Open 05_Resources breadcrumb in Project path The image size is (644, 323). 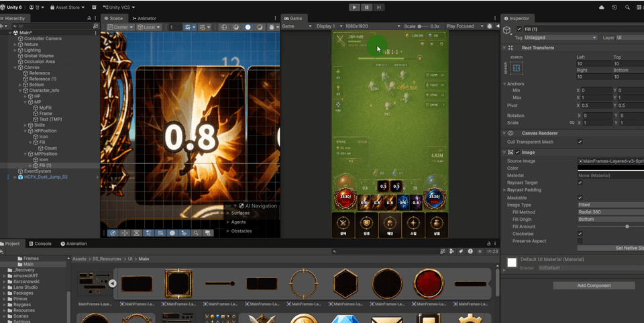[x=107, y=259]
